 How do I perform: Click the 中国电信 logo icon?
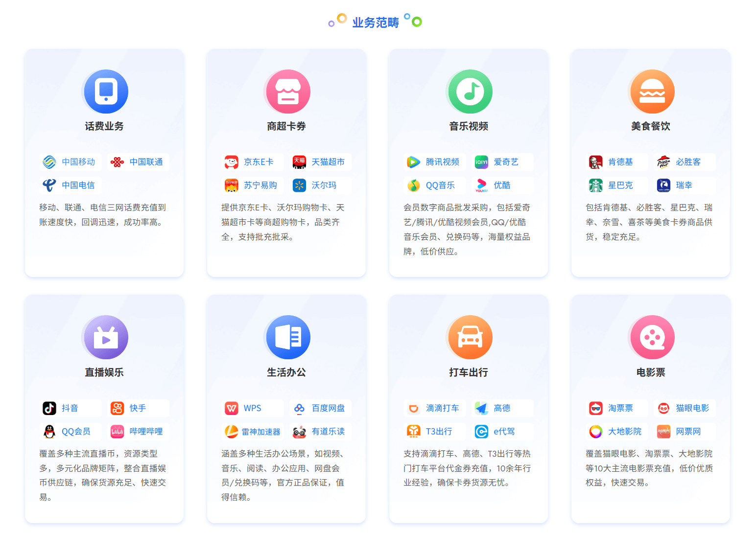click(x=49, y=186)
